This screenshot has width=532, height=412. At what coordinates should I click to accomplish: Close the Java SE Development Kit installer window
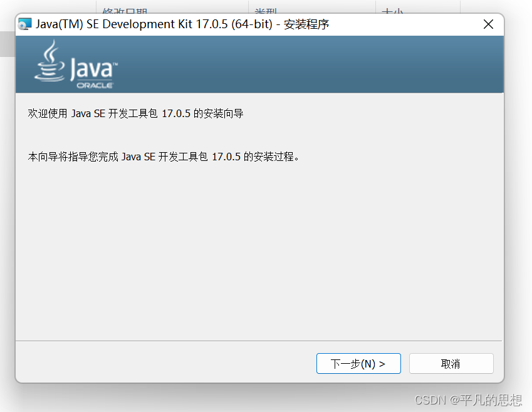[x=488, y=24]
